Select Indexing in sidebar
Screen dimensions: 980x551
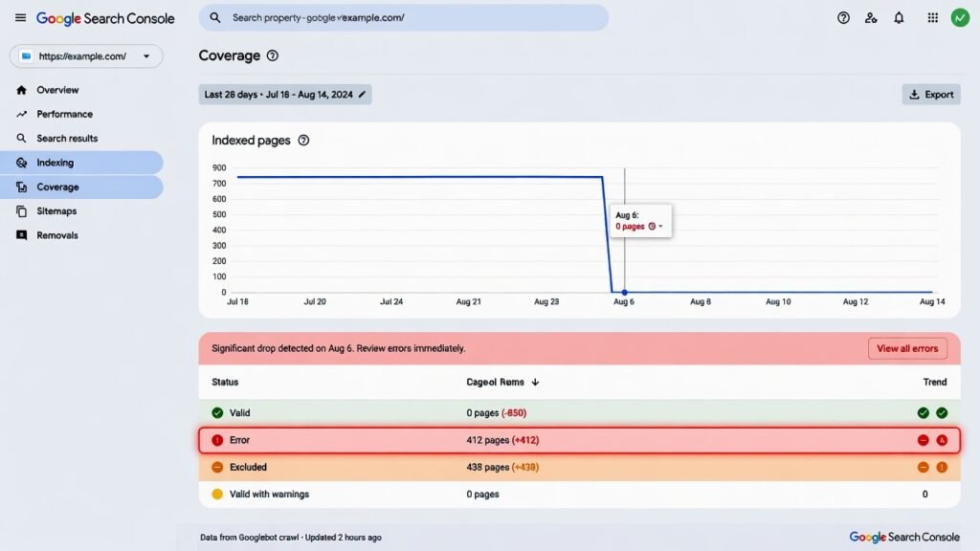coord(81,163)
